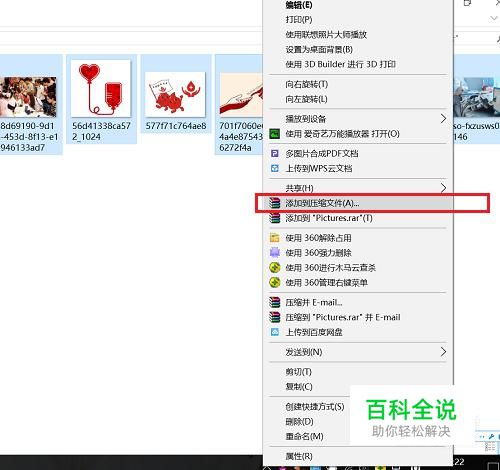Viewport: 500px width, 470px height.
Task: Click the WinRAR icon beside 添加到压缩文件(A)
Action: [274, 203]
